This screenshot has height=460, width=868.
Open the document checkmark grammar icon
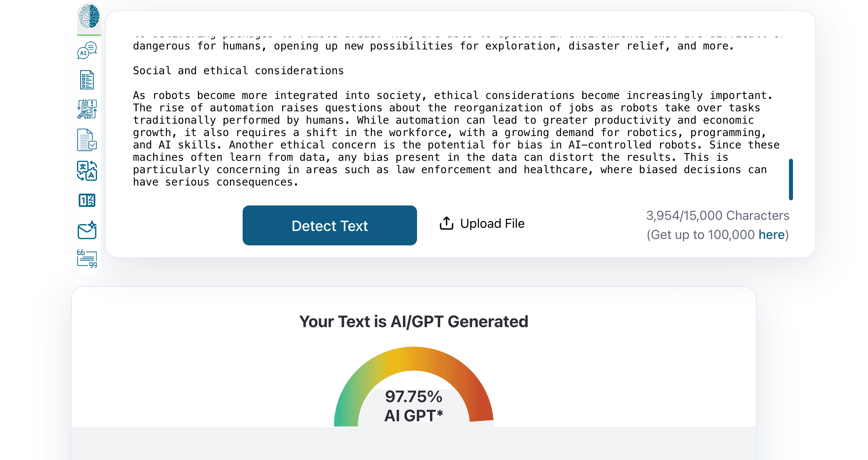point(87,140)
